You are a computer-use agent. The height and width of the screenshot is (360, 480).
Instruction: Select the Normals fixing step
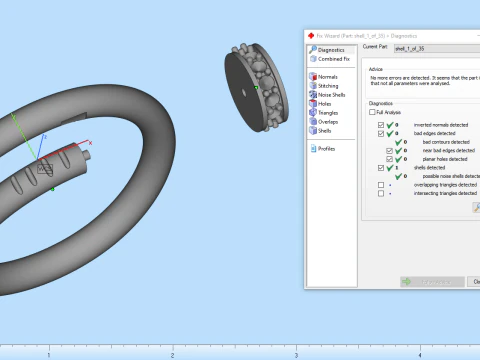tap(323, 77)
